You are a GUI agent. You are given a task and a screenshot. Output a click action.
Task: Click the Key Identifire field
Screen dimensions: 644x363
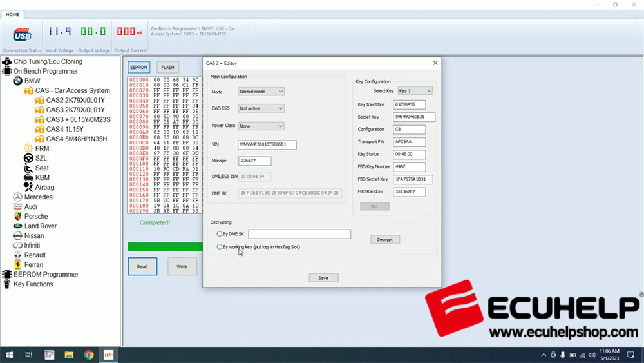[x=409, y=104]
